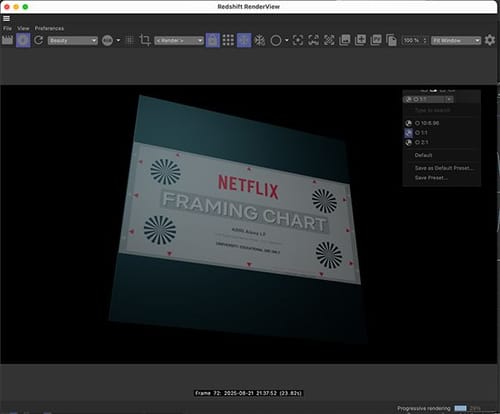
Task: Select the 10:6.96 preset entry
Action: point(427,123)
